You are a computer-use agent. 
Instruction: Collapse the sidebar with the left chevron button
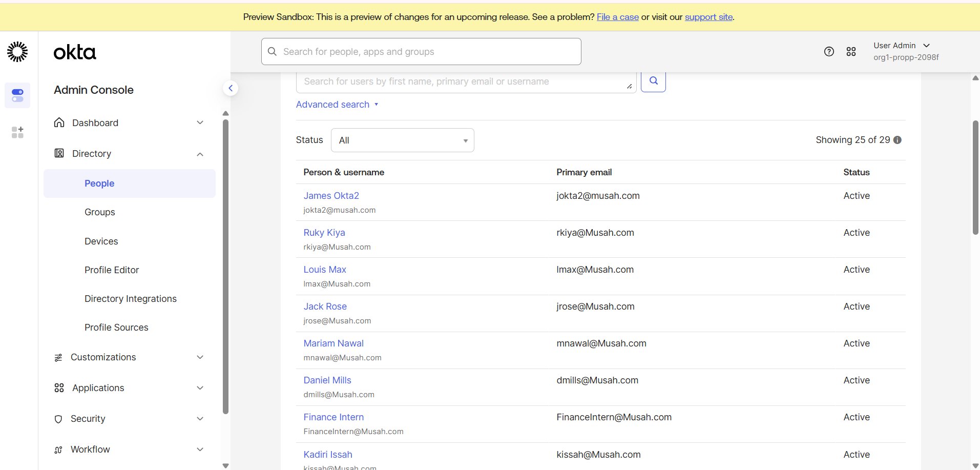(231, 88)
